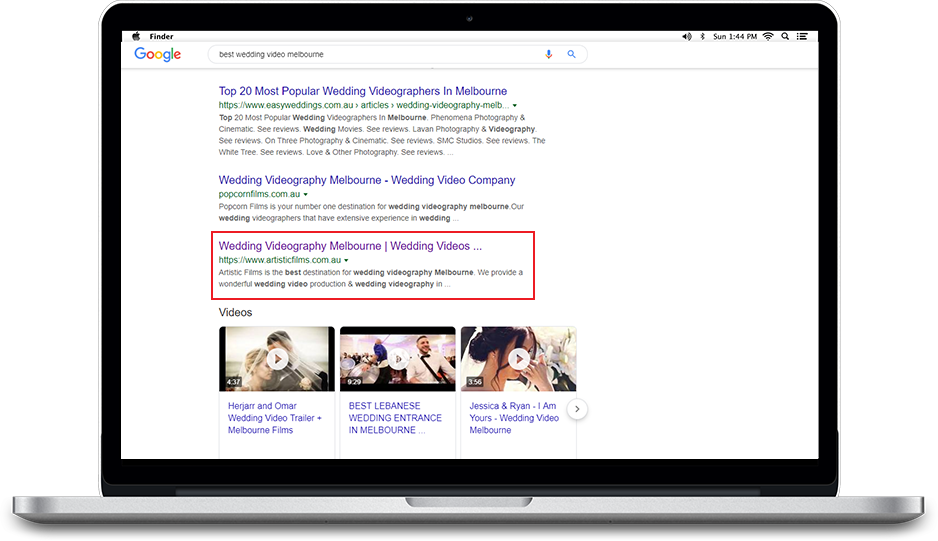Click the Bluetooth icon in menu bar
938x541 pixels.
(x=702, y=37)
